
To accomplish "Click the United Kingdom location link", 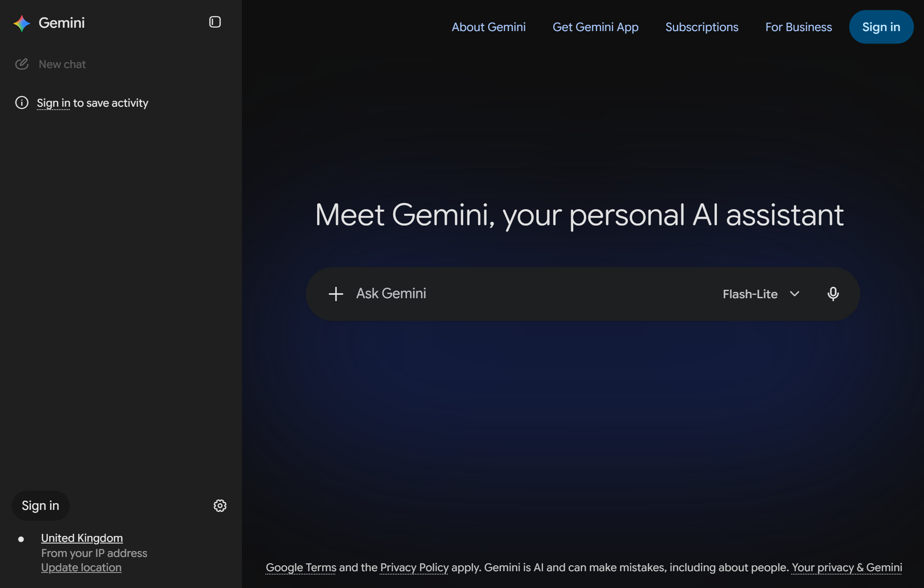I will (x=82, y=538).
